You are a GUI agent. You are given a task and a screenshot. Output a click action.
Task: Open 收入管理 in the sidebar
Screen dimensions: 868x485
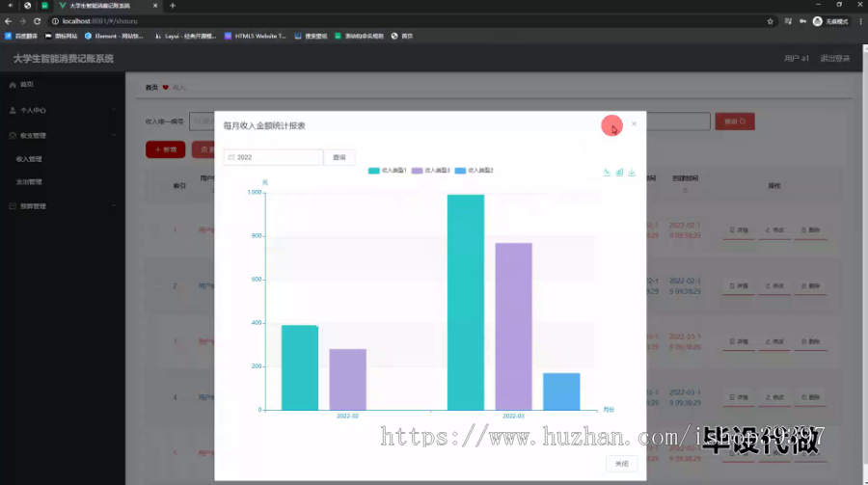(x=29, y=159)
